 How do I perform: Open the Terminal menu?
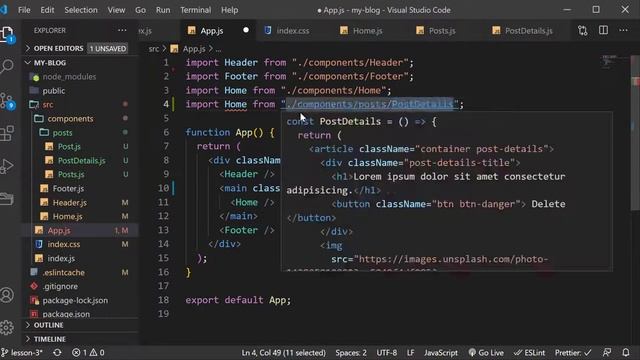196,10
